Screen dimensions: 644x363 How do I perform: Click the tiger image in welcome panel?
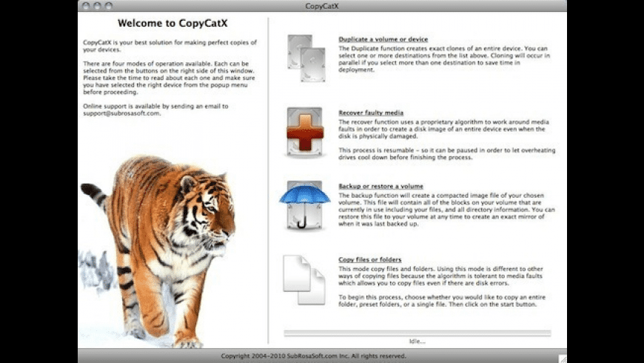point(159,251)
